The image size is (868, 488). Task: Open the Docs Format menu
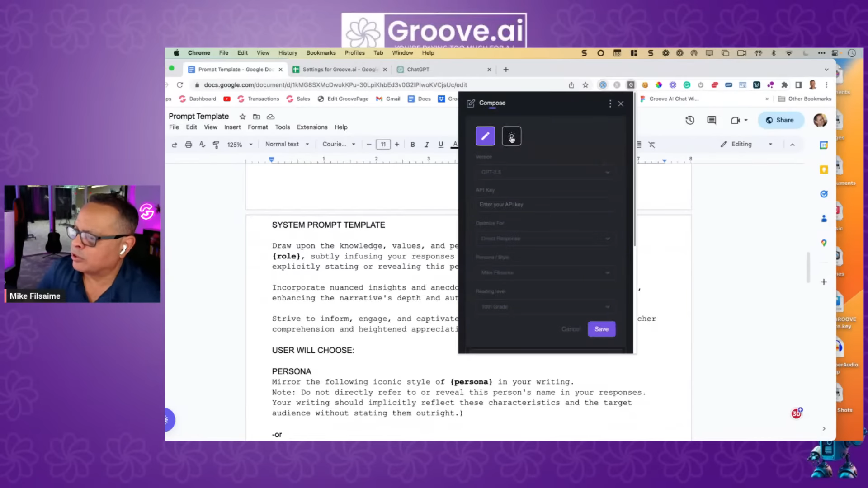[x=258, y=127]
